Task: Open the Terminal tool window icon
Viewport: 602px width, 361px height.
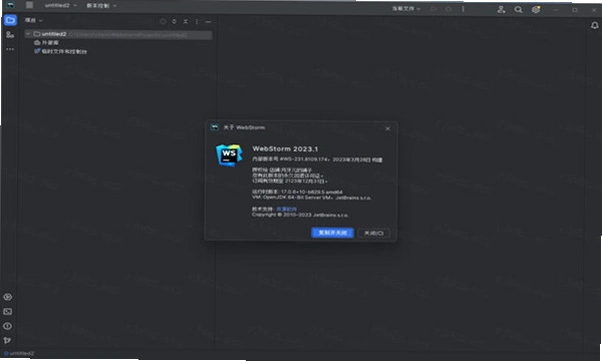Action: (8, 311)
